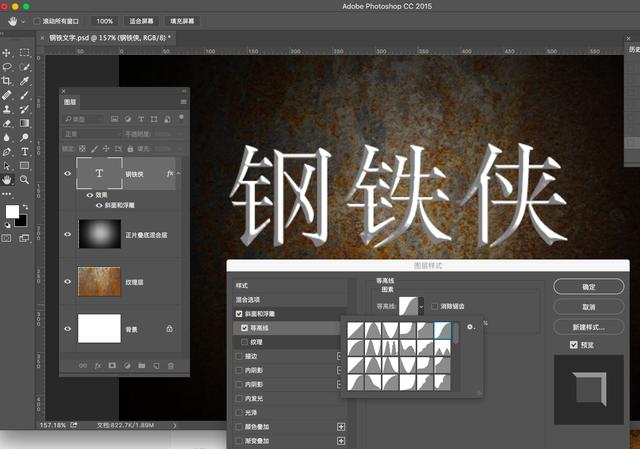The height and width of the screenshot is (449, 640).
Task: Toggle the 预览 preview checkbox
Action: 573,345
